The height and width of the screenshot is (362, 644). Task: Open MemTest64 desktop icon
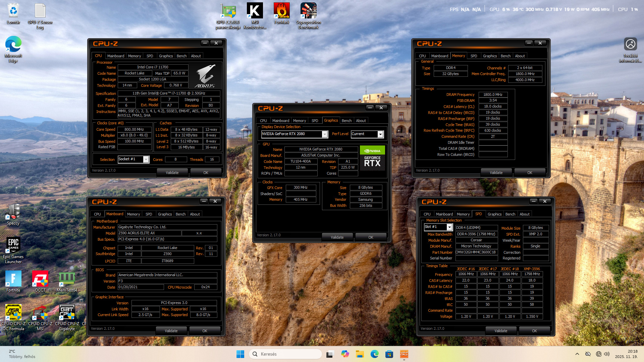tap(67, 279)
